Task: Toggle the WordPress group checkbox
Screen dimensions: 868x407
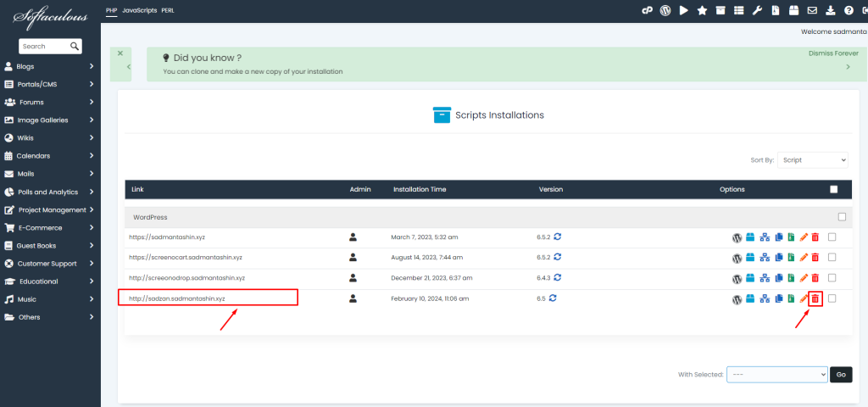Action: (x=841, y=216)
